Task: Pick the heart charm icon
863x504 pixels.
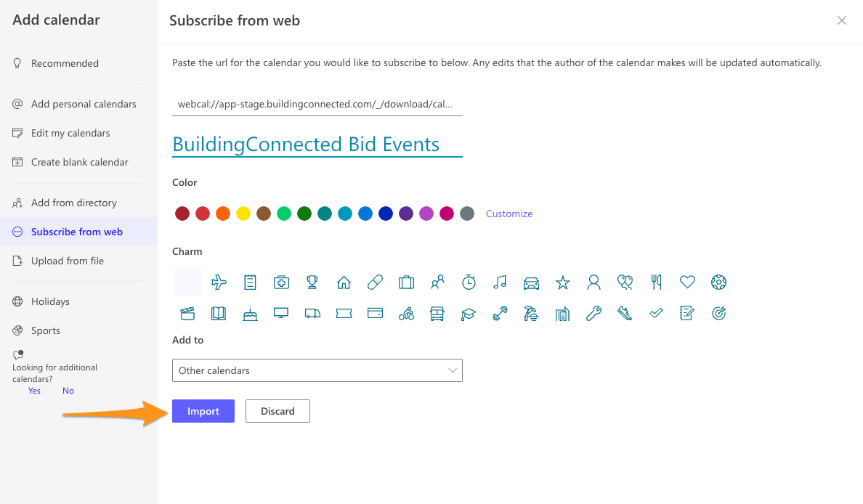Action: point(687,283)
